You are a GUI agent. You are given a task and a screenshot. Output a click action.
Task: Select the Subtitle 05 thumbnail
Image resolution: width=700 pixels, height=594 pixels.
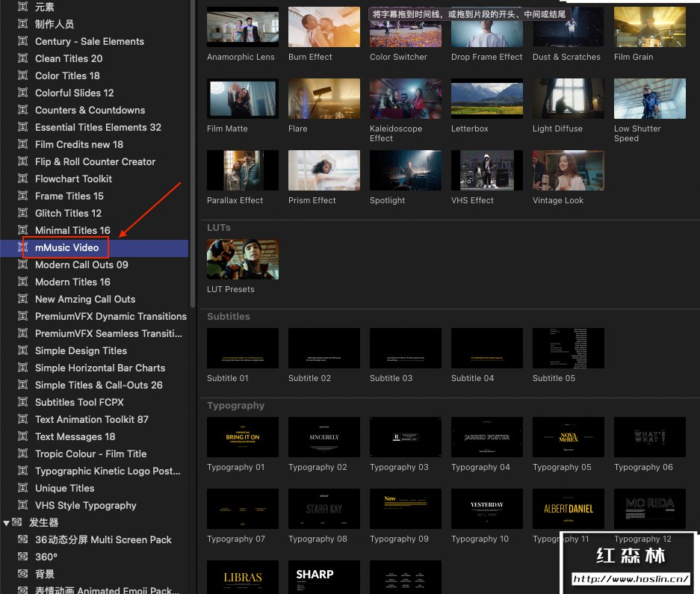click(x=569, y=348)
